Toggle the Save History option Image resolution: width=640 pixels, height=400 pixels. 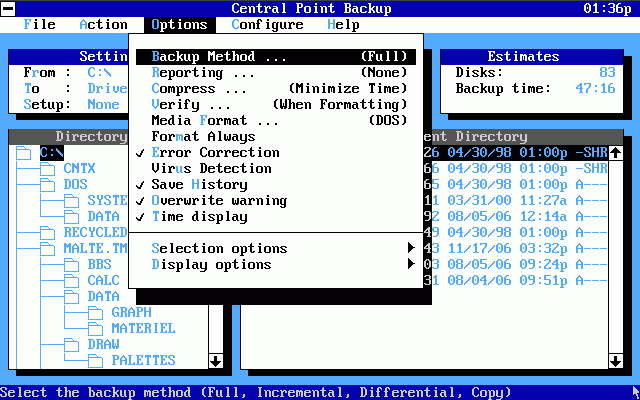coord(276,184)
